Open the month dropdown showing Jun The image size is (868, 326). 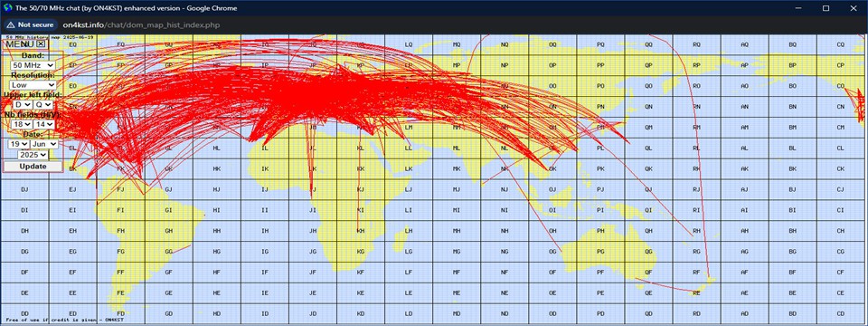click(44, 144)
